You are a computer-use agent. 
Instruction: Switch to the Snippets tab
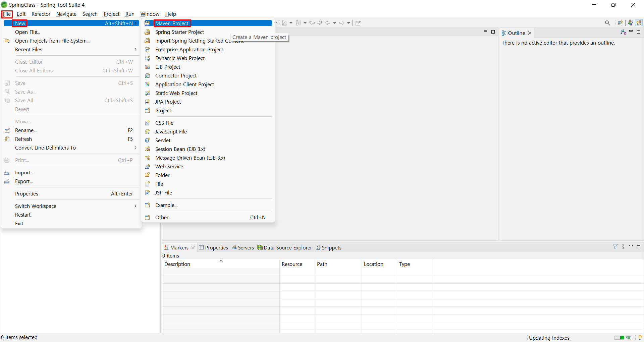point(329,247)
